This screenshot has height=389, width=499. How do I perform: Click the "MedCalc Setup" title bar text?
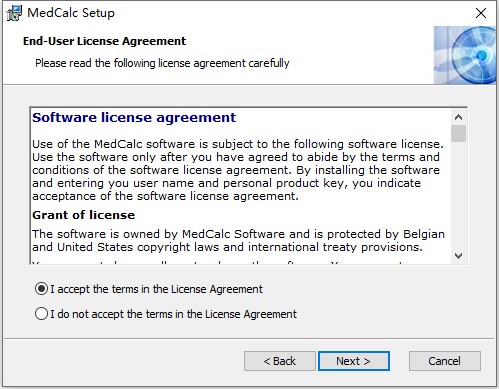pyautogui.click(x=71, y=13)
